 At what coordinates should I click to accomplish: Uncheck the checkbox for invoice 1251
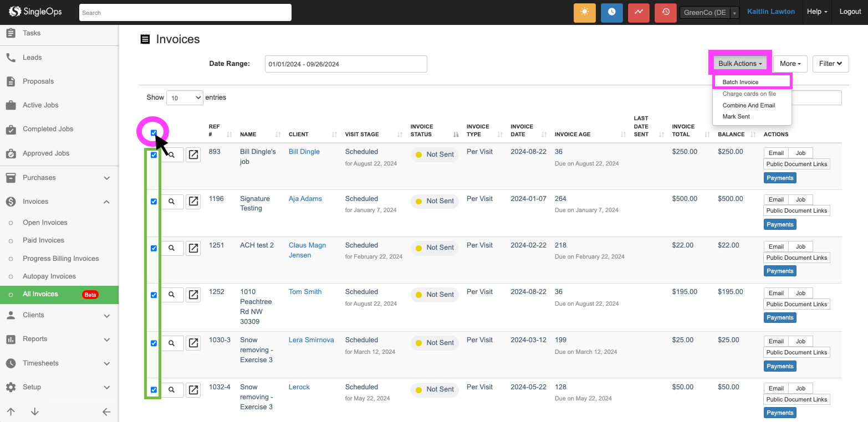[154, 249]
